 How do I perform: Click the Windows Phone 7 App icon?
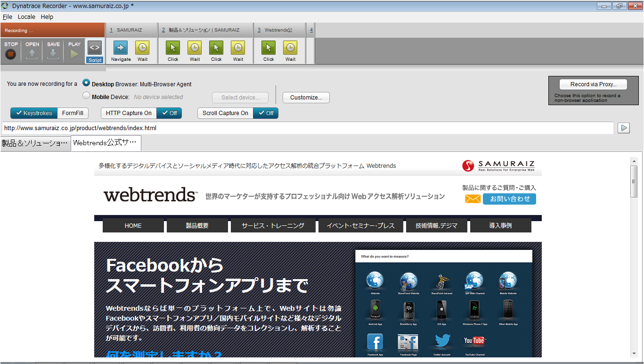pos(474,310)
